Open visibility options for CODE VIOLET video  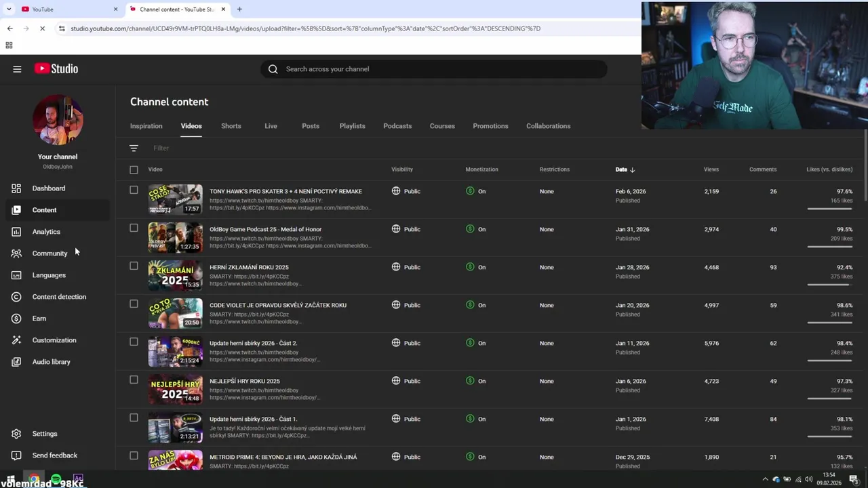point(406,305)
